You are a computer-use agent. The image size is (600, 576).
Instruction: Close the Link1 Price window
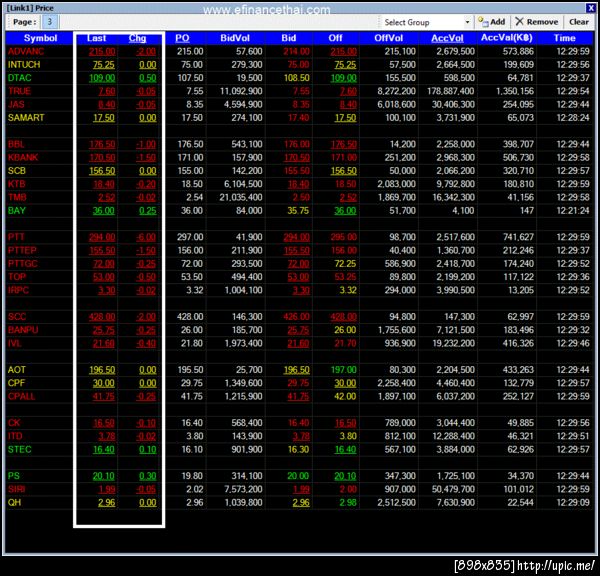(590, 8)
